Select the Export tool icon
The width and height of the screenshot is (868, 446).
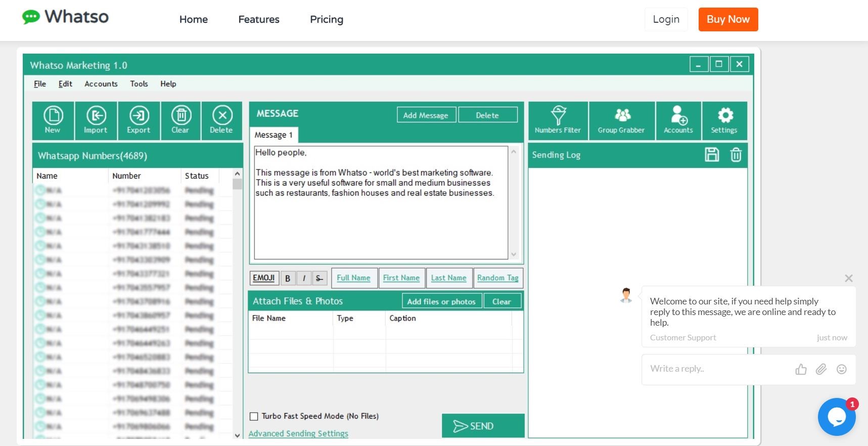point(139,120)
